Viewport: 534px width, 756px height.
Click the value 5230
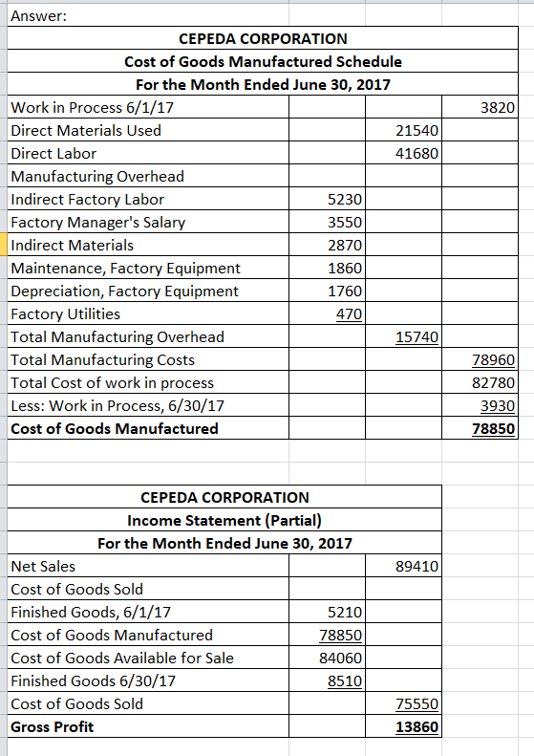point(345,200)
